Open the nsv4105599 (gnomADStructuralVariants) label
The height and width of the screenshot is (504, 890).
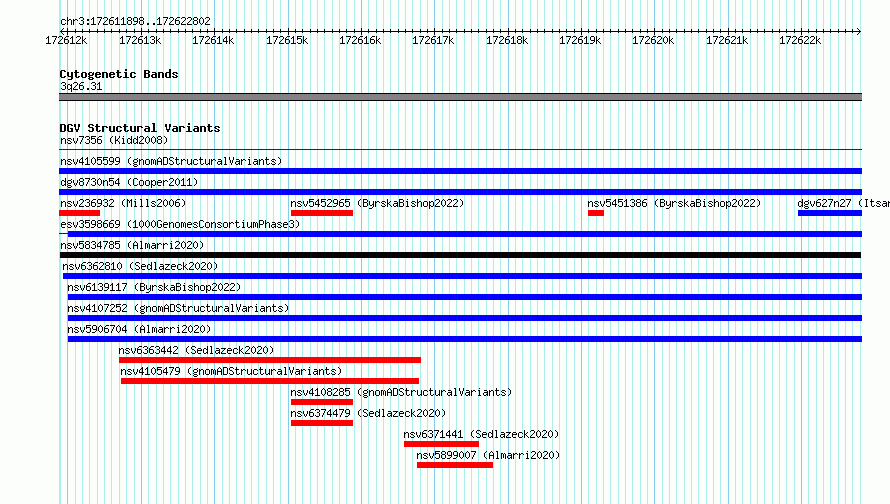click(171, 161)
